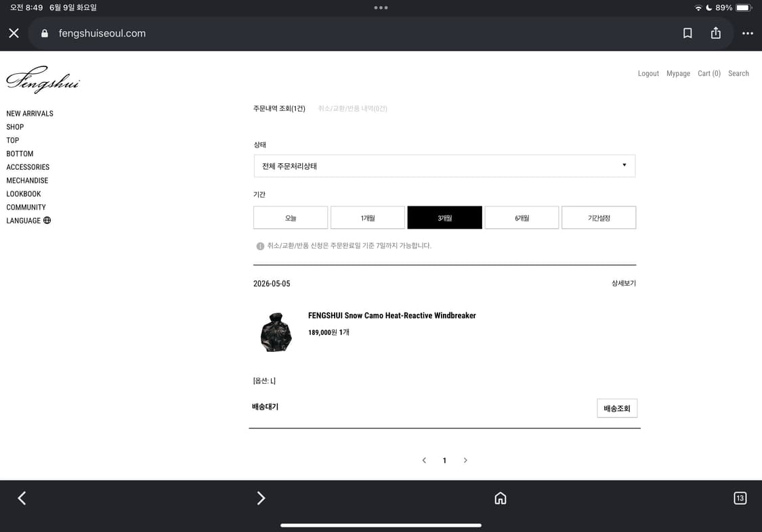Tap the three dots at top center
Viewport: 762px width, 532px height.
pos(381,7)
